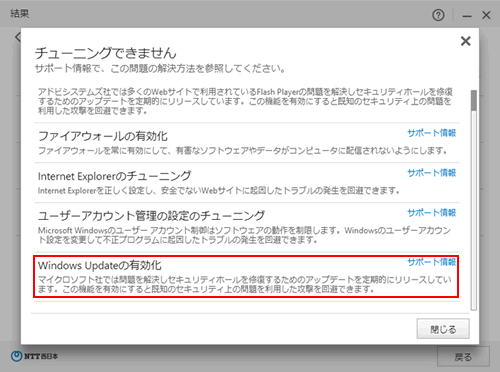Viewport: 500px width, 372px height.
Task: Open サポート情報 link for ファイアウォールの有効化
Action: (x=431, y=133)
